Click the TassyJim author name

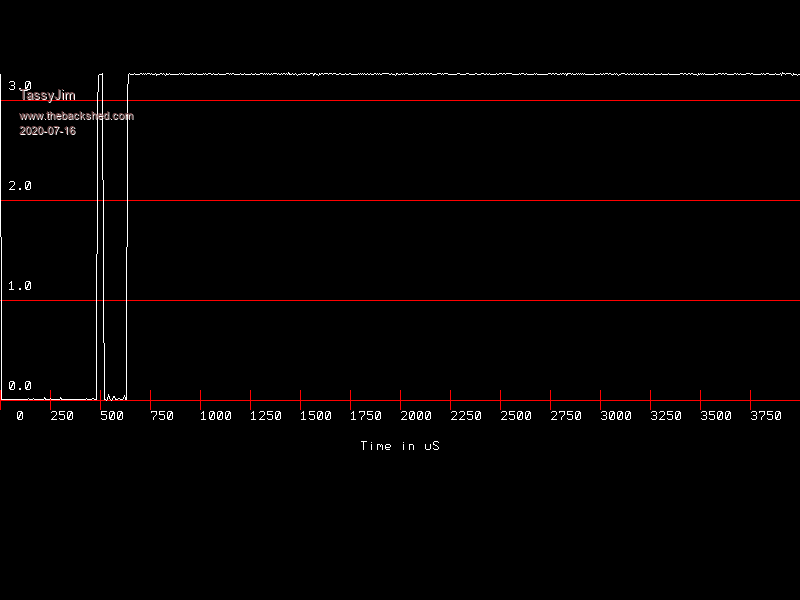(x=47, y=96)
